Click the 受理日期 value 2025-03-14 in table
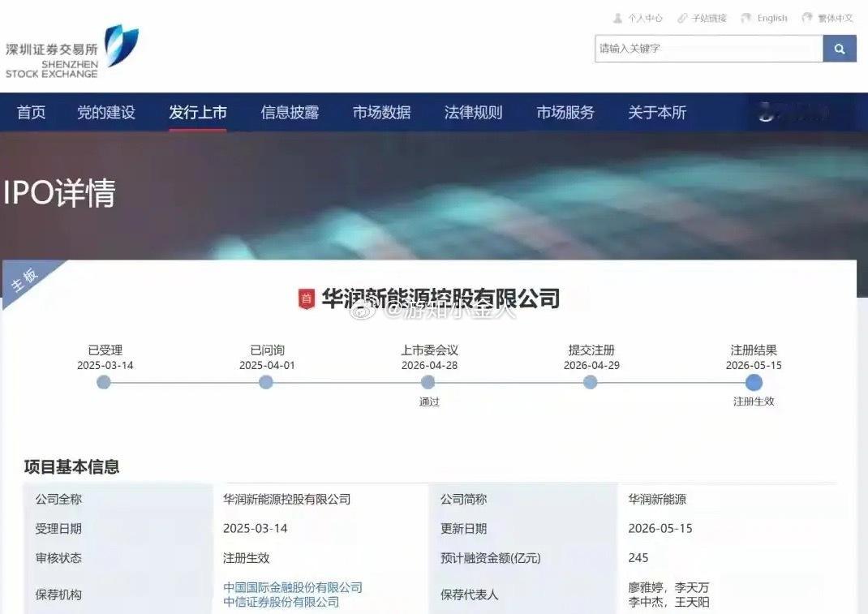 (256, 529)
